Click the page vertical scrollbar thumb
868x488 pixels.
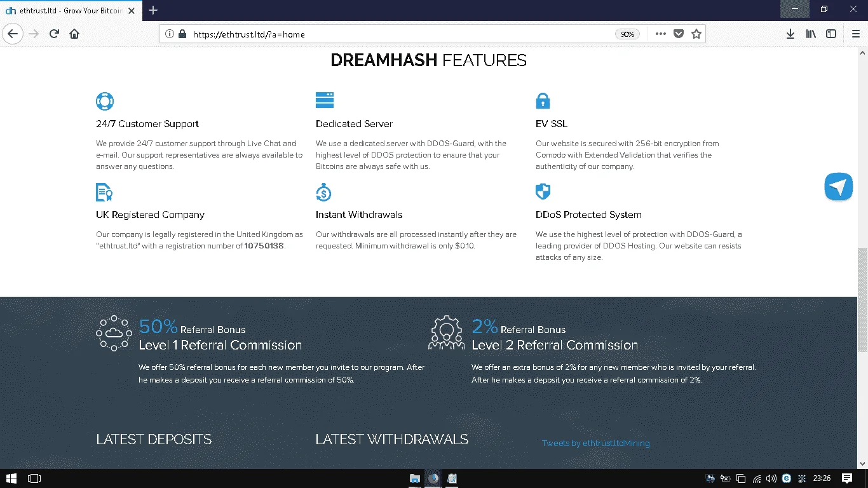click(862, 299)
